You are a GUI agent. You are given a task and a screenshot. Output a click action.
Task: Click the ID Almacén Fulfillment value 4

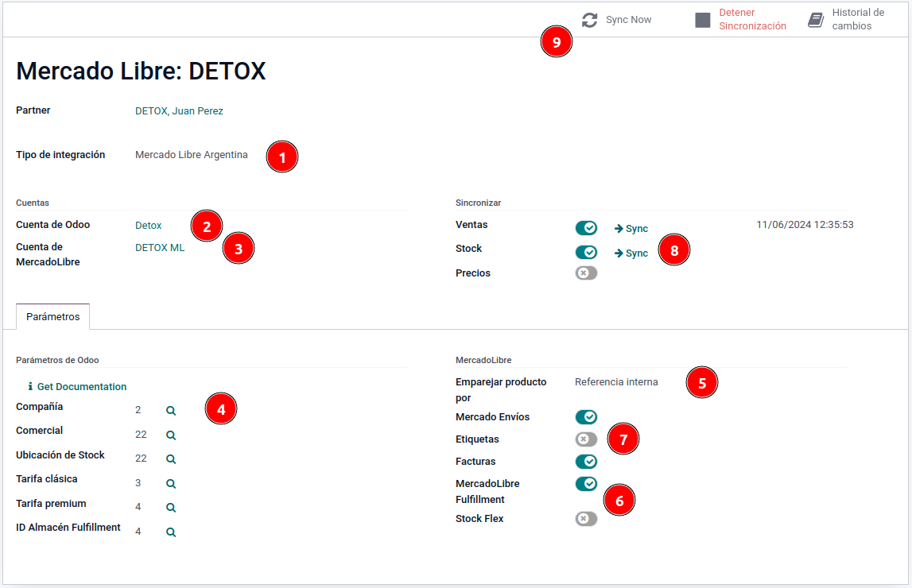pyautogui.click(x=138, y=531)
